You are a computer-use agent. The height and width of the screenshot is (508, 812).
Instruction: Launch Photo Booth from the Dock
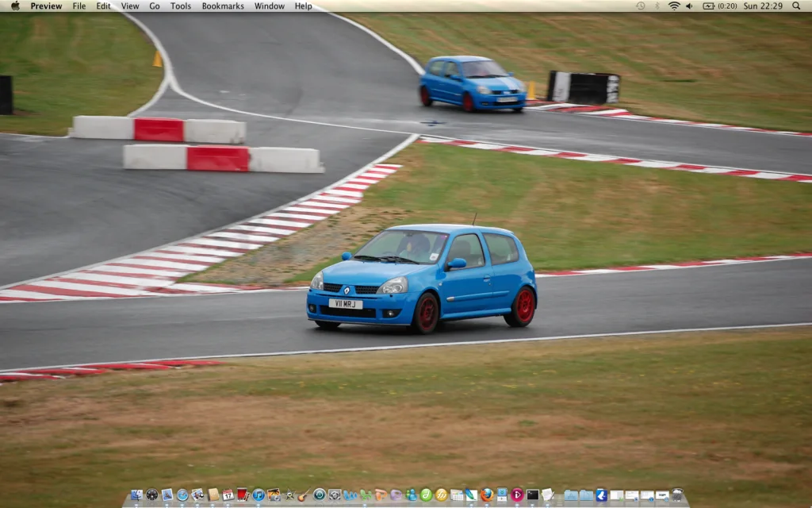coord(243,495)
